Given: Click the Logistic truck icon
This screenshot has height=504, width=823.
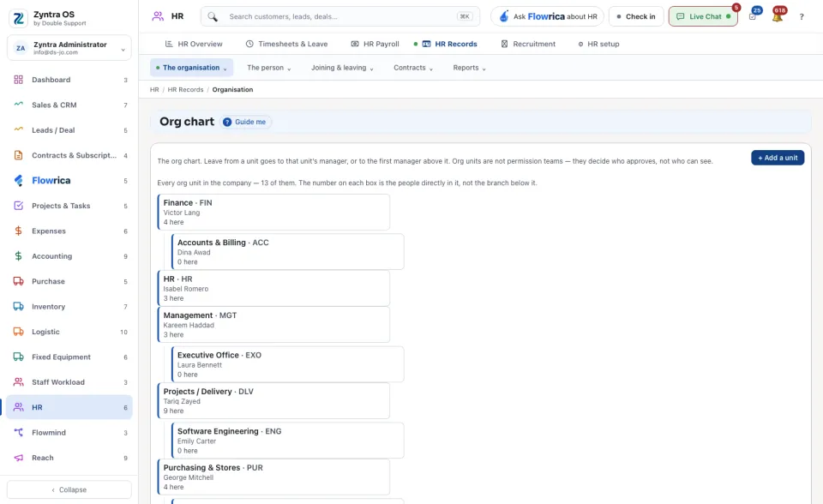Looking at the screenshot, I should (x=18, y=332).
